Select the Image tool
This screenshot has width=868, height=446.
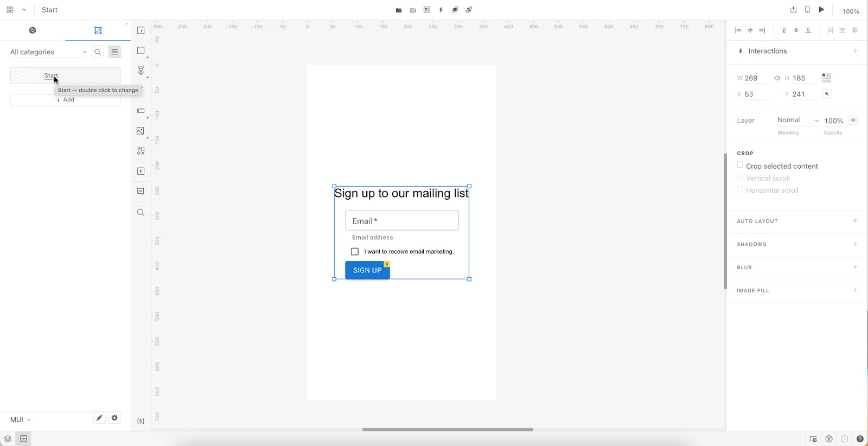(x=141, y=131)
